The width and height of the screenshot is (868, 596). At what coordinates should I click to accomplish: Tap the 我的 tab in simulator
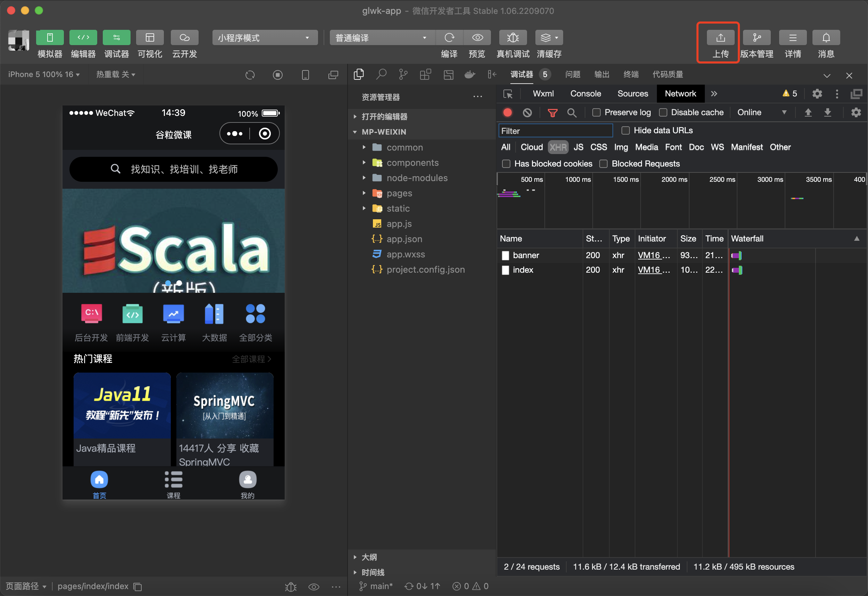pyautogui.click(x=247, y=484)
